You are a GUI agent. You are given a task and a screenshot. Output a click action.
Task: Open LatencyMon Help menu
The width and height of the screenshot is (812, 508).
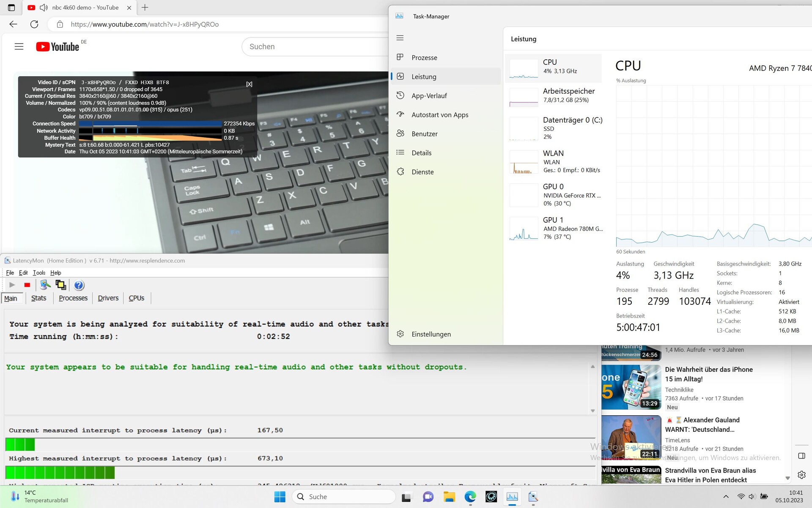click(55, 273)
